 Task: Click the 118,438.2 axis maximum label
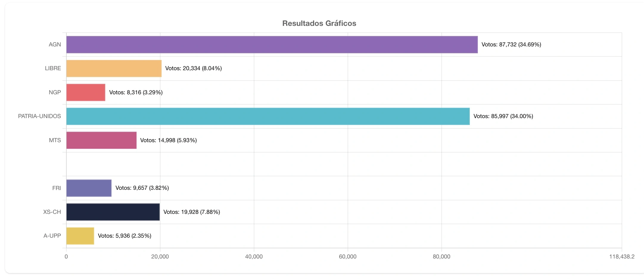click(x=622, y=257)
